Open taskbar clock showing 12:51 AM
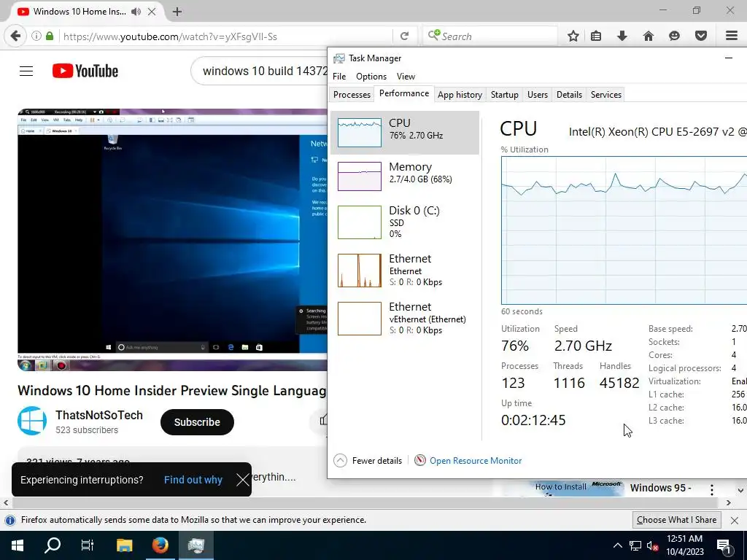The width and height of the screenshot is (747, 560). click(684, 545)
